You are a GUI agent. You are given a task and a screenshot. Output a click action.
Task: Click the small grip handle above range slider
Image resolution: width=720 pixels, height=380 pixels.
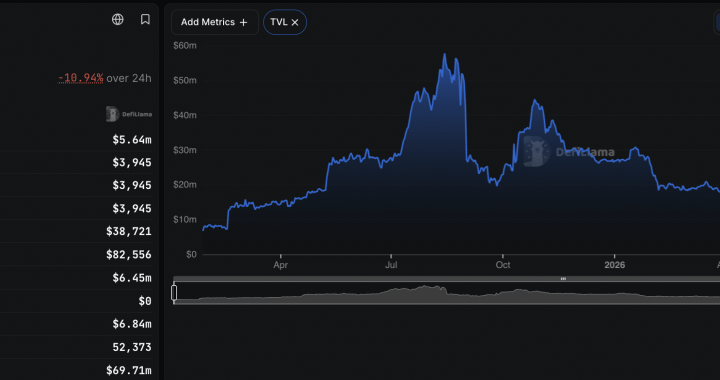click(x=563, y=279)
